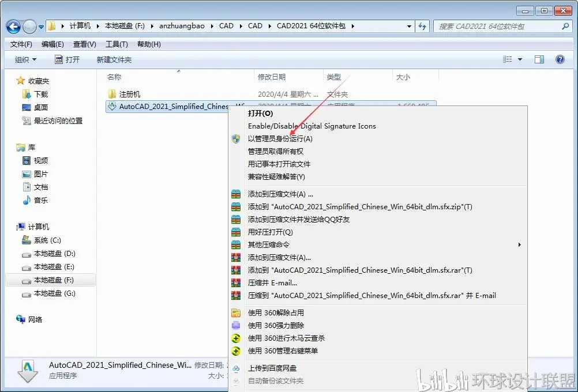Choose 上传到百度网盘
The image size is (578, 392).
click(x=272, y=368)
